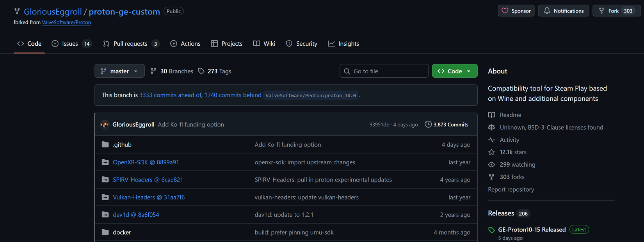Screen dimensions: 644x242
Task: Click the fork count 303 badge
Action: click(628, 11)
